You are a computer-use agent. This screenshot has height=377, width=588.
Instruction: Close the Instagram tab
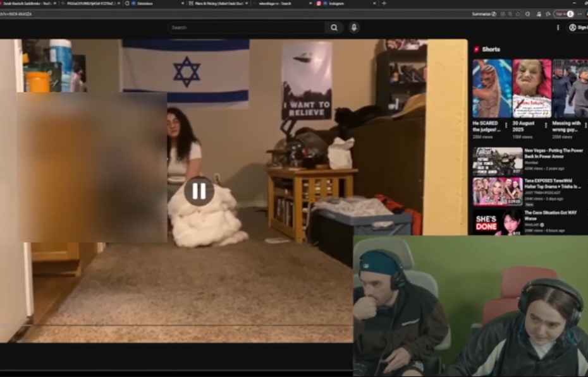[x=374, y=3]
